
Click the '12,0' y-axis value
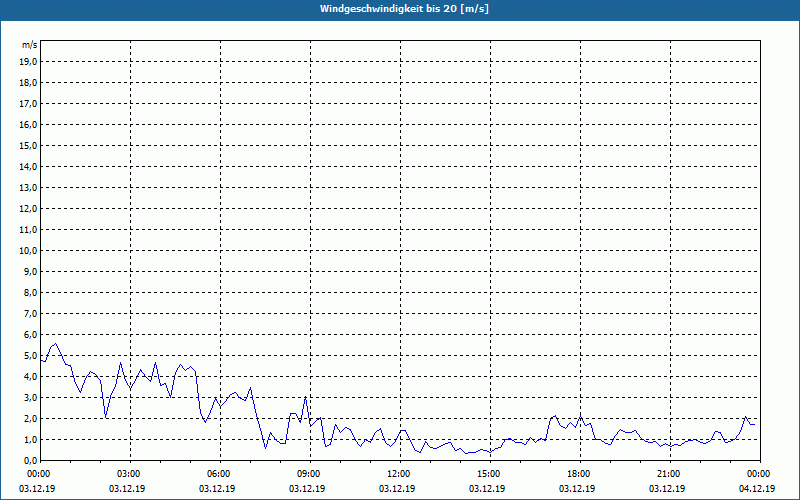pos(29,208)
